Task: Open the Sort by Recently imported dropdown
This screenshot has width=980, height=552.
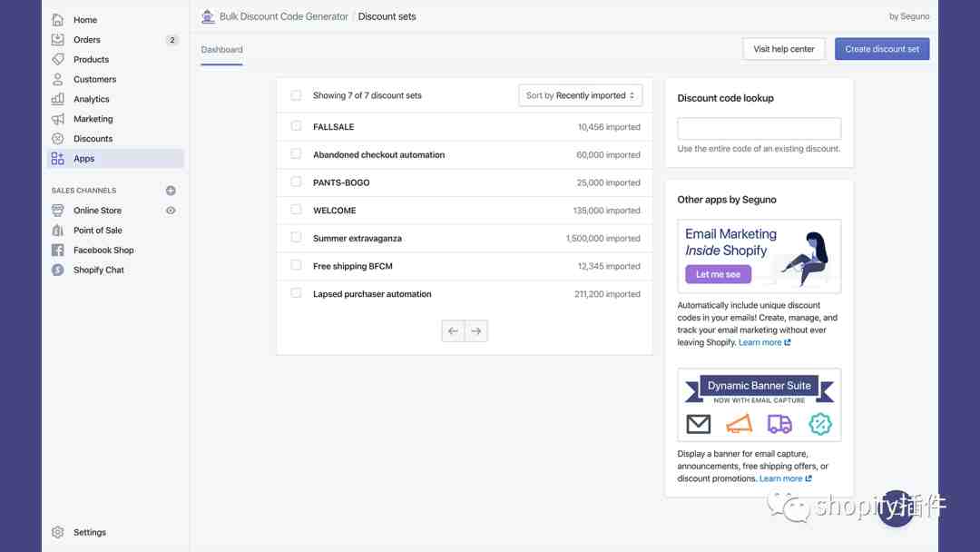Action: tap(580, 95)
